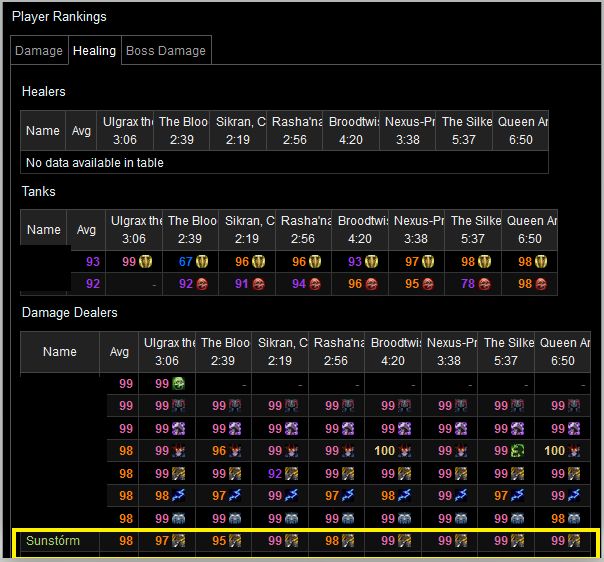Sort Damage Dealers by Broodtwister 4:20 header

point(393,352)
